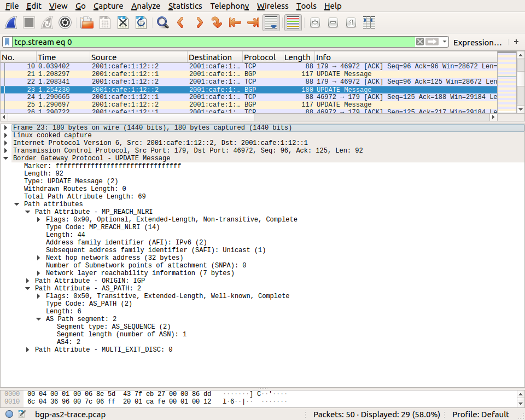Open the display filter history dropdown
Screen dimensions: 525x420
tap(444, 42)
